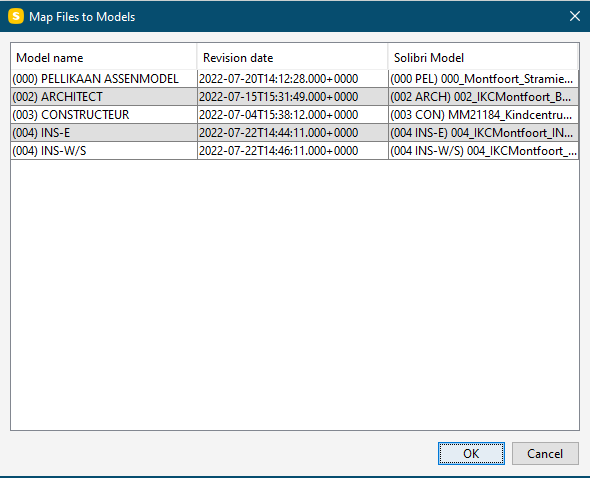The image size is (590, 478).
Task: Confirm mapping with the OK button
Action: [x=471, y=454]
